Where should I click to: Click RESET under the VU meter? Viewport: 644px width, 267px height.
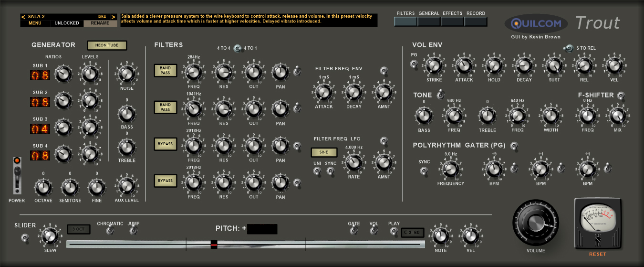pos(598,254)
